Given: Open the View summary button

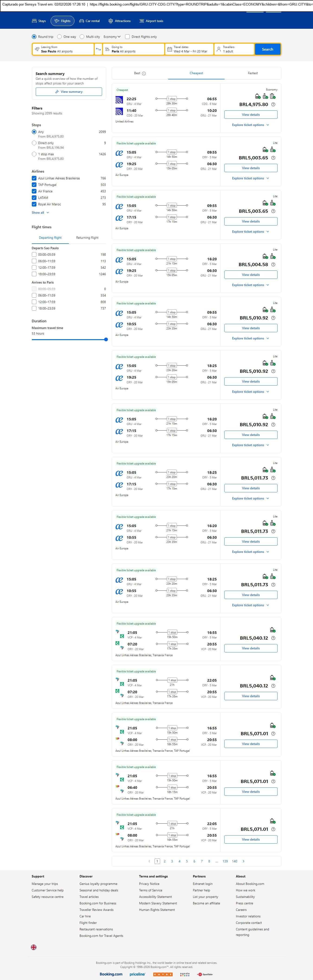Looking at the screenshot, I should click(69, 92).
